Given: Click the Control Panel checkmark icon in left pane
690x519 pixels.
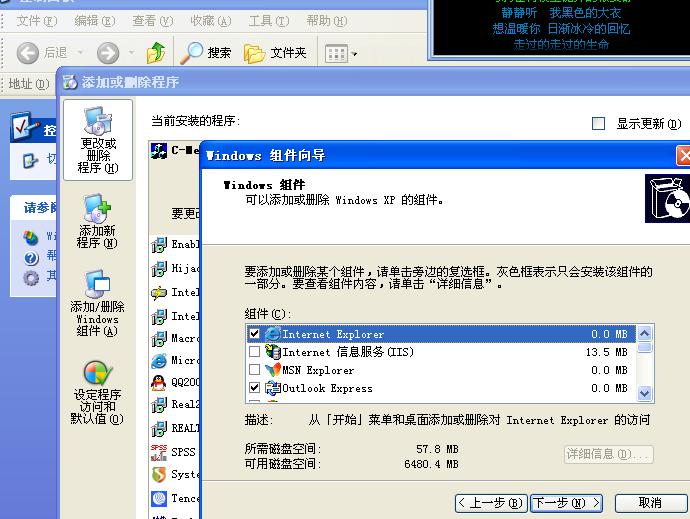Looking at the screenshot, I should 25,127.
